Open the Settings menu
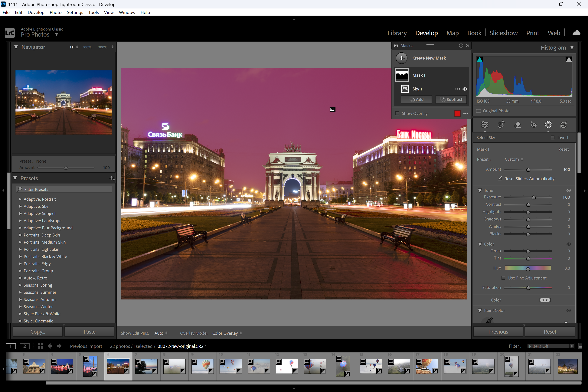 pos(75,12)
